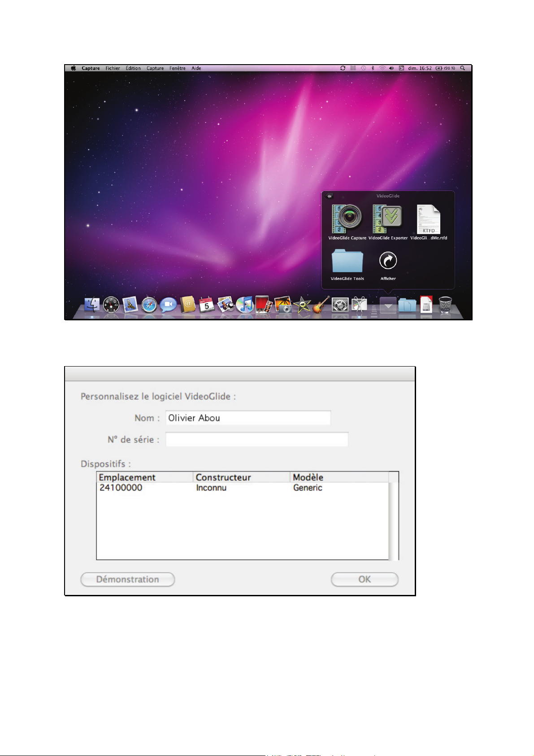Open iCal in the Dock
The width and height of the screenshot is (534, 756).
click(x=207, y=305)
